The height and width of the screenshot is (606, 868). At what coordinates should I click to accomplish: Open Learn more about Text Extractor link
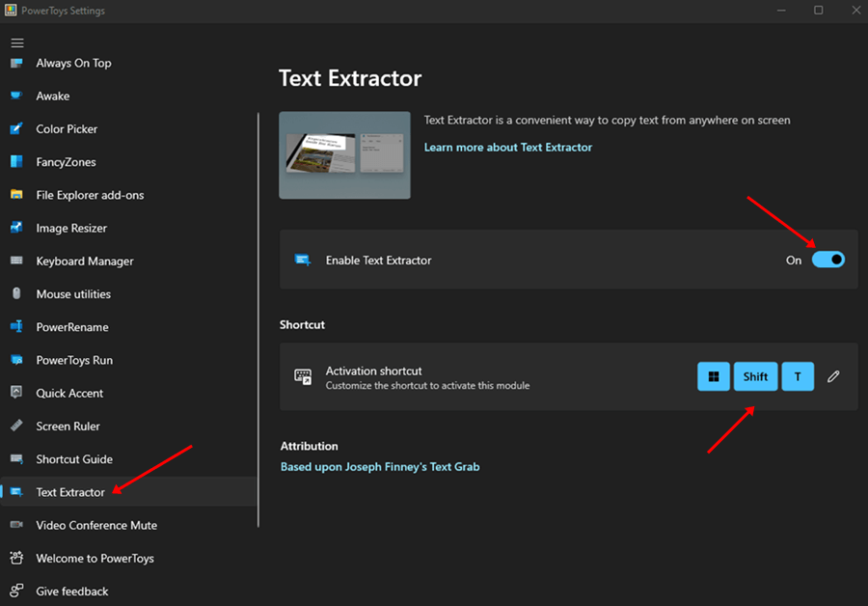(508, 148)
